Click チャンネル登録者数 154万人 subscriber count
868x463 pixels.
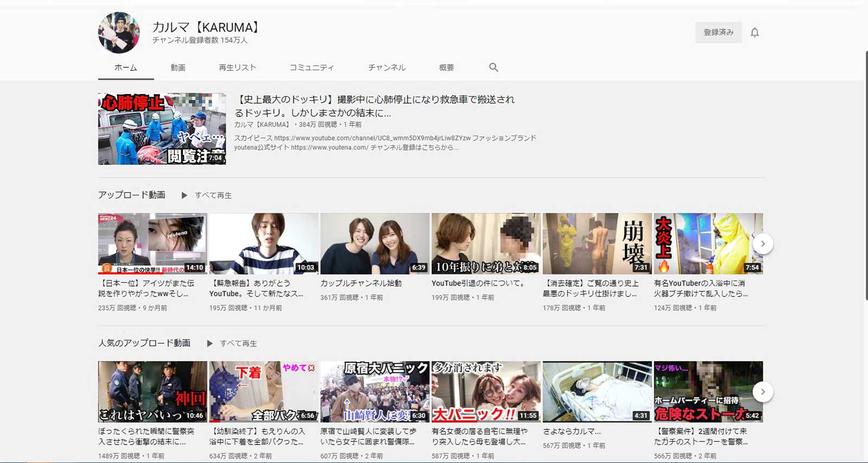click(200, 41)
